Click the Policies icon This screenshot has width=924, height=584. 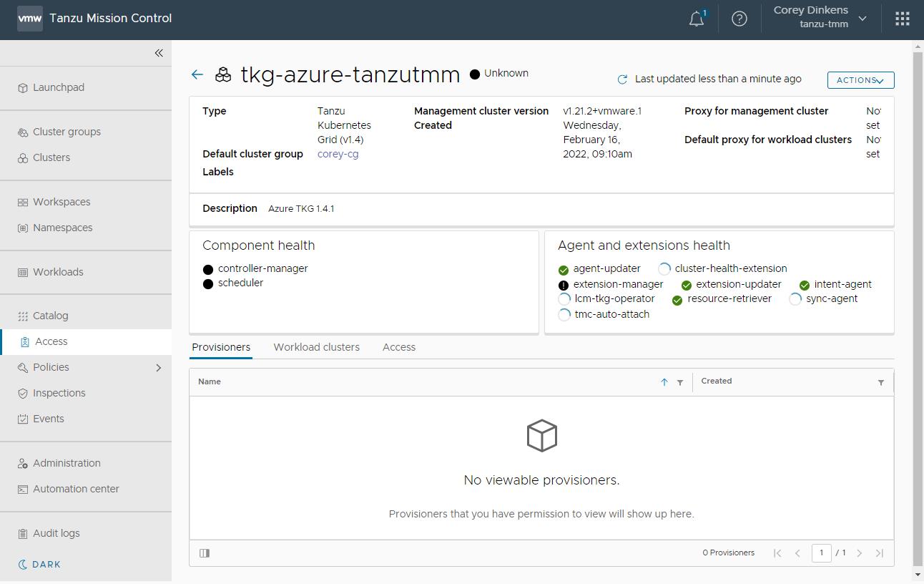tap(23, 368)
